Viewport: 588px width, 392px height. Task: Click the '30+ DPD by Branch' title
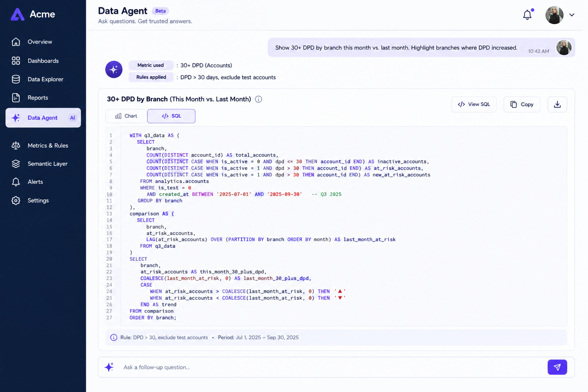(137, 99)
